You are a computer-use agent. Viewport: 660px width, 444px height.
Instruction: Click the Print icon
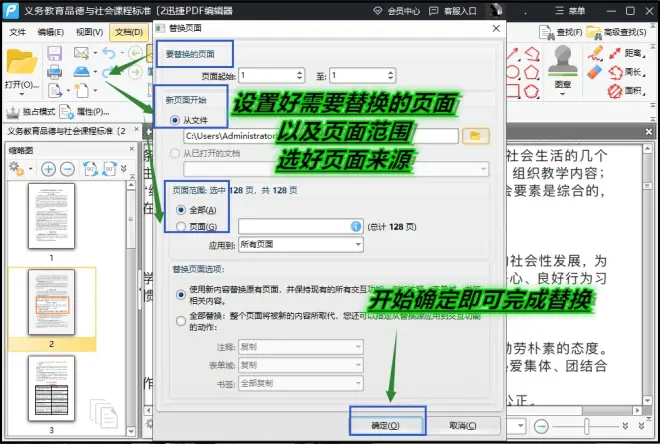pos(55,72)
